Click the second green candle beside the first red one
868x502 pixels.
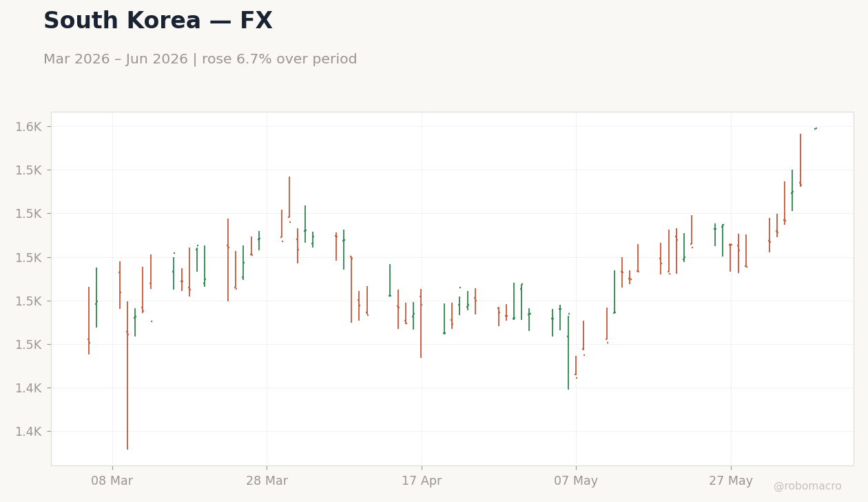pyautogui.click(x=96, y=297)
